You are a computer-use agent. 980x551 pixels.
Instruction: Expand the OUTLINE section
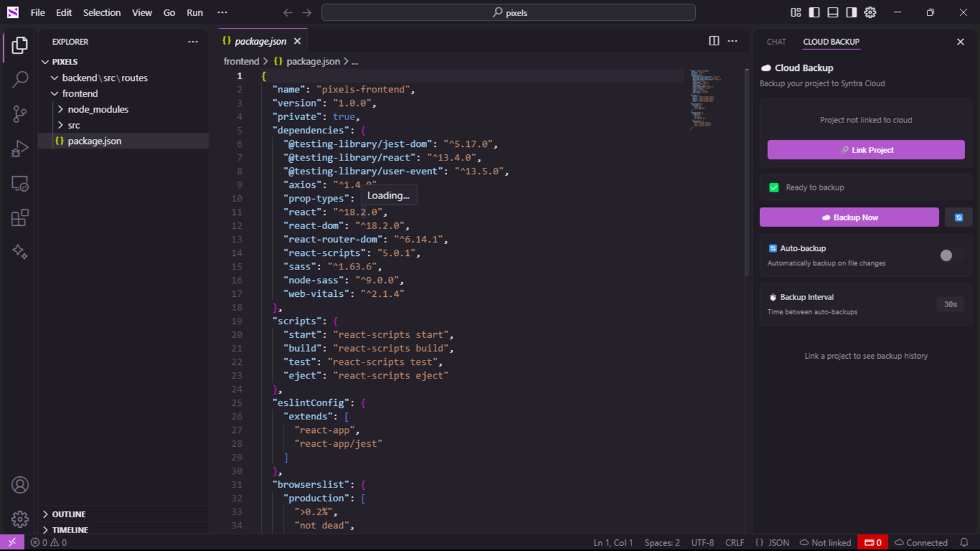pos(69,514)
